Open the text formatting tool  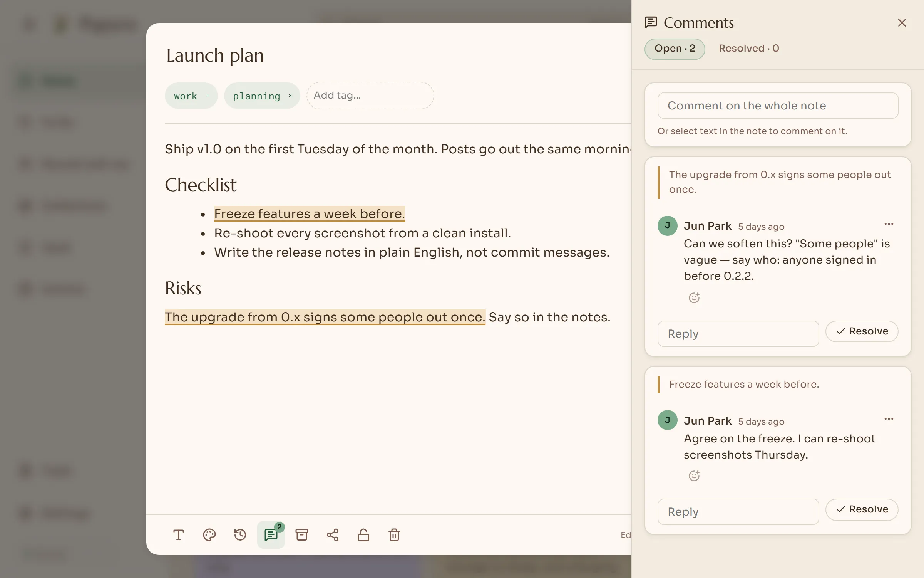[179, 535]
